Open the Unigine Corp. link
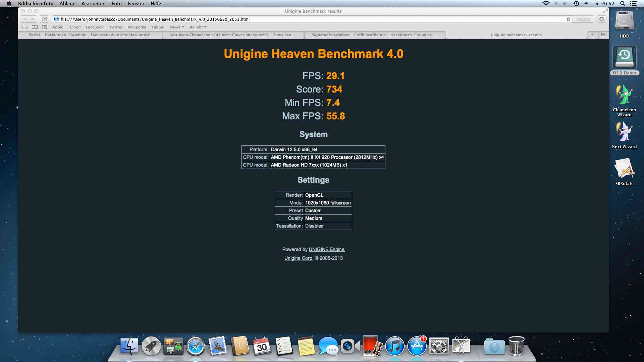This screenshot has width=644, height=362. 299,258
